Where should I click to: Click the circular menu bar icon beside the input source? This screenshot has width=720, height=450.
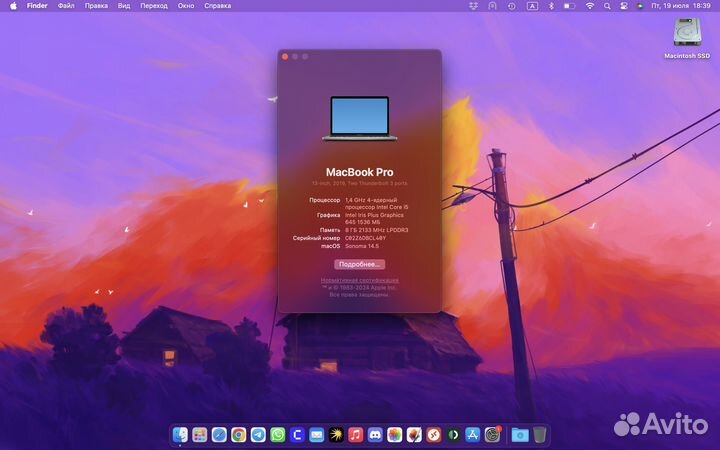click(512, 6)
